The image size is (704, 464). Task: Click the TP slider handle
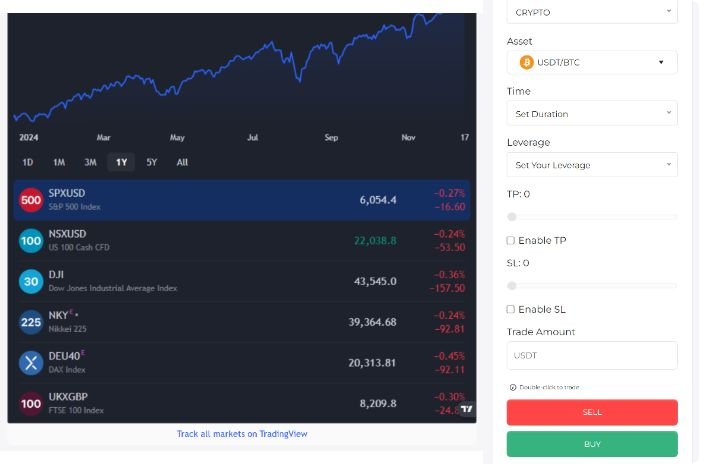(x=512, y=216)
